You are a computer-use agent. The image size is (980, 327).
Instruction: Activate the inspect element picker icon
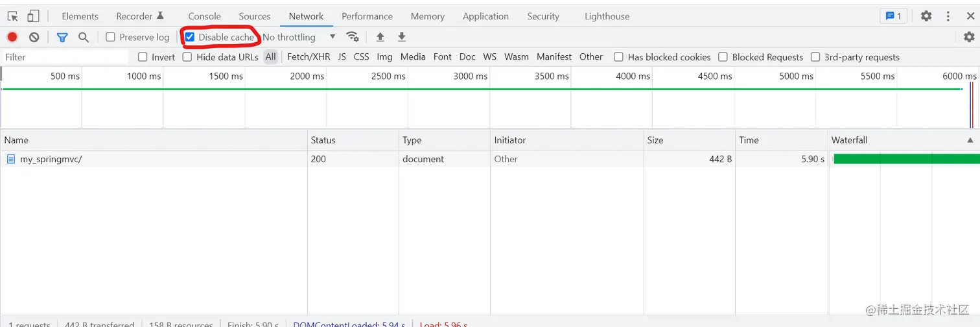tap(12, 16)
